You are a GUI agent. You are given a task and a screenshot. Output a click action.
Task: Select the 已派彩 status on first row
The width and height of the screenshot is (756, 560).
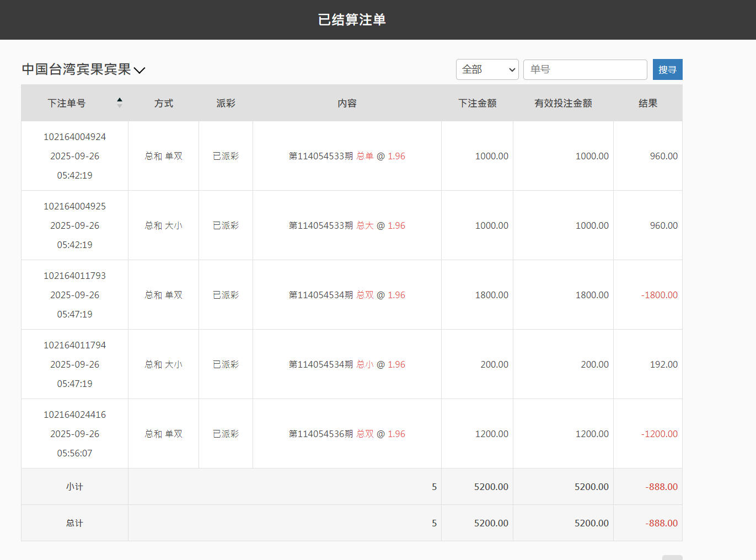click(226, 156)
